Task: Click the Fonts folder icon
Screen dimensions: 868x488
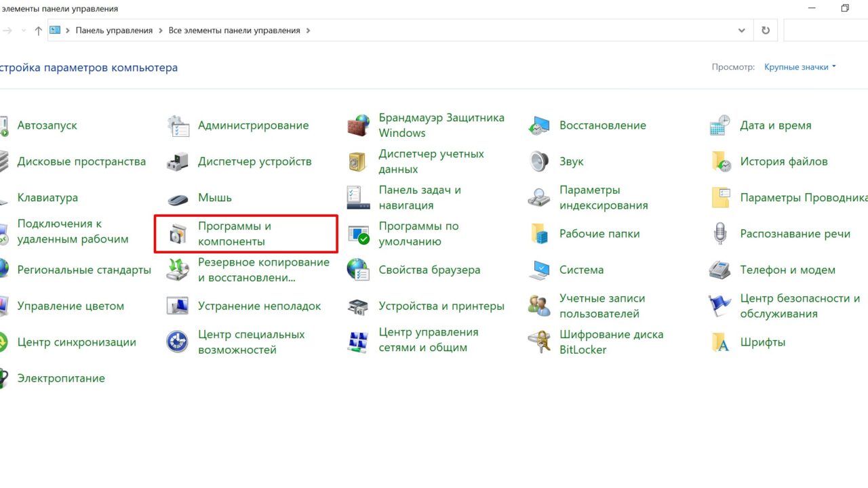Action: point(719,342)
